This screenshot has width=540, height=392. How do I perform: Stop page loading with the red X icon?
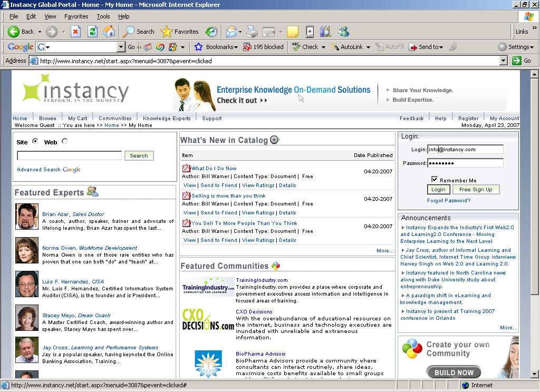click(75, 32)
